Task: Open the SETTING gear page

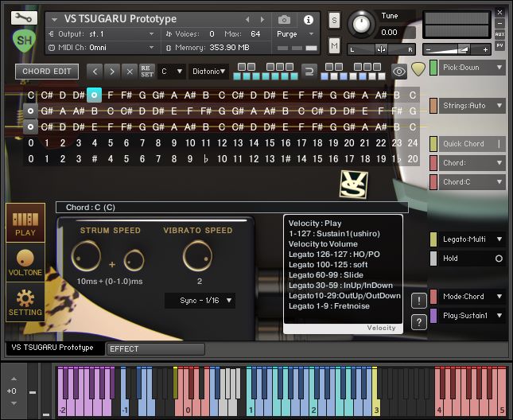Action: pos(25,301)
